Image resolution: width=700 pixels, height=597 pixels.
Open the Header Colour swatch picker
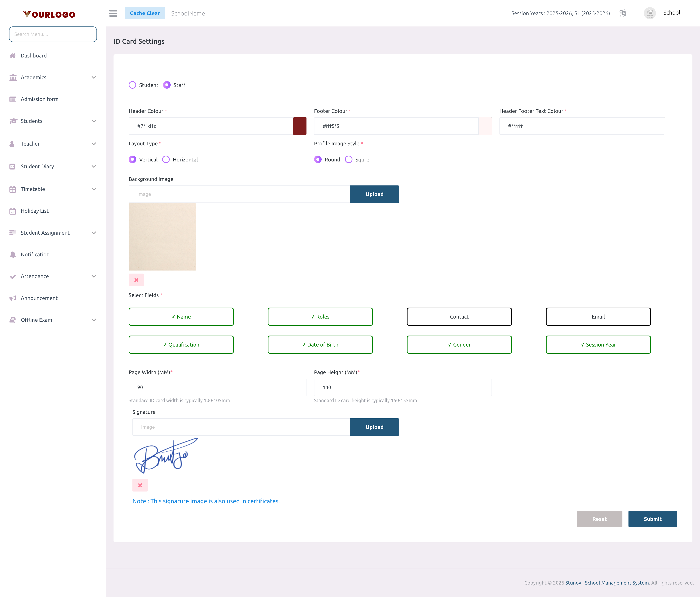(x=299, y=126)
